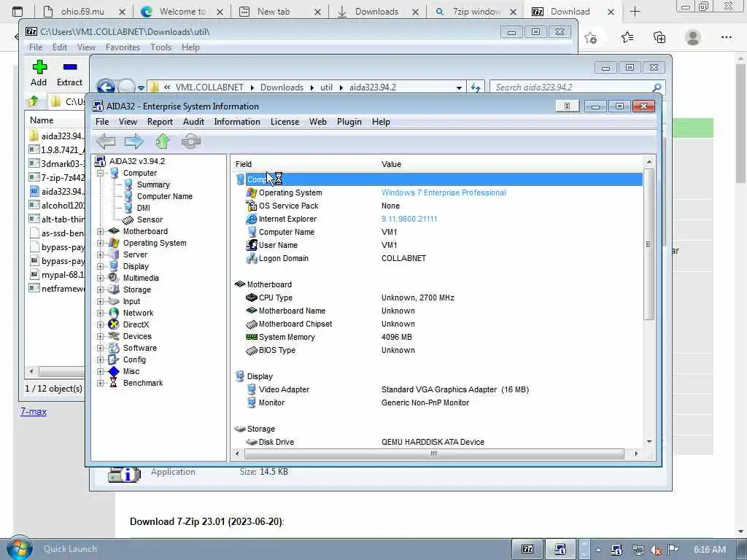Click the Add icon in 7-Zip window

[39, 66]
